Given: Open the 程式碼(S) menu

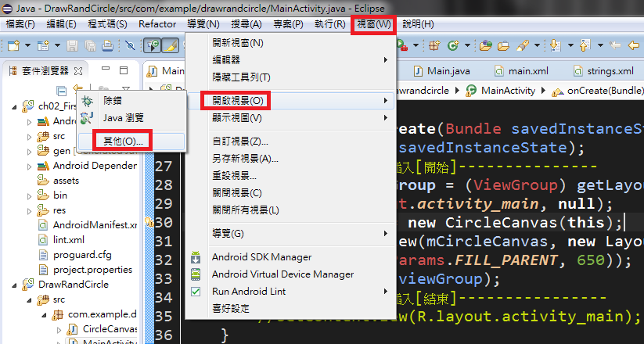Looking at the screenshot, I should (x=107, y=24).
